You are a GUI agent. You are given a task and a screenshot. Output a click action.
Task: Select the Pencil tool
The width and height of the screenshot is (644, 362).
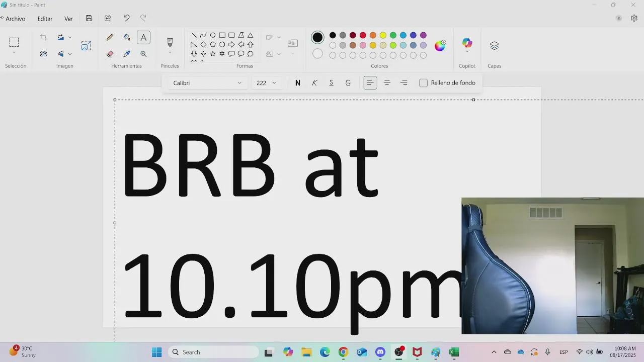110,37
